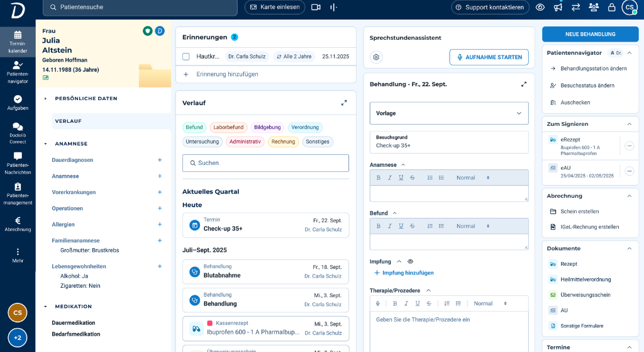Open the Aufgaben sidebar icon
The width and height of the screenshot is (644, 352).
pos(18,103)
